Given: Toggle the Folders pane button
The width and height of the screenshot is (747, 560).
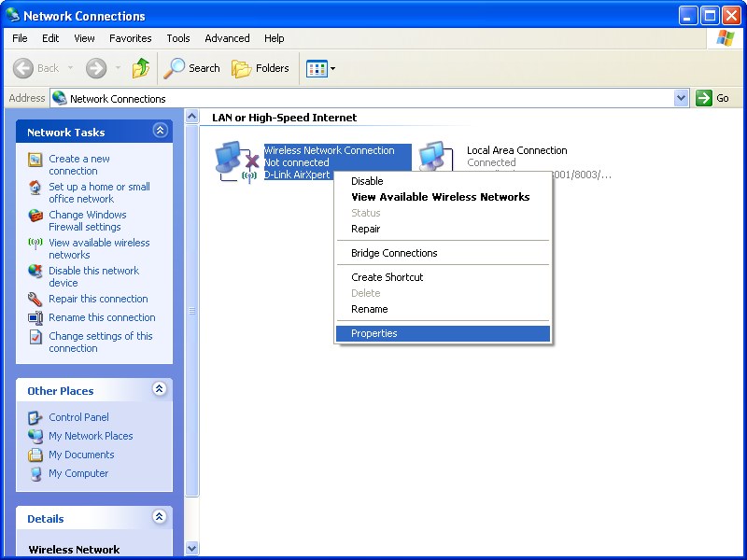Looking at the screenshot, I should (261, 68).
